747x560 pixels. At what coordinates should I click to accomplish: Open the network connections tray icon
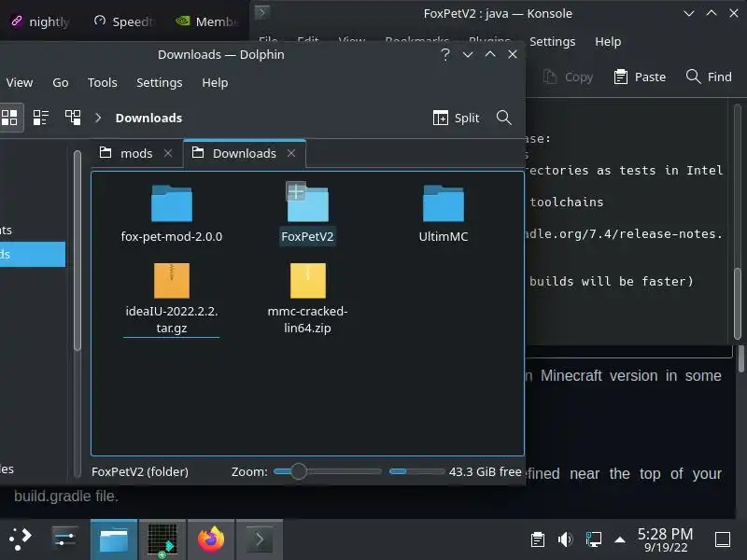pos(593,539)
